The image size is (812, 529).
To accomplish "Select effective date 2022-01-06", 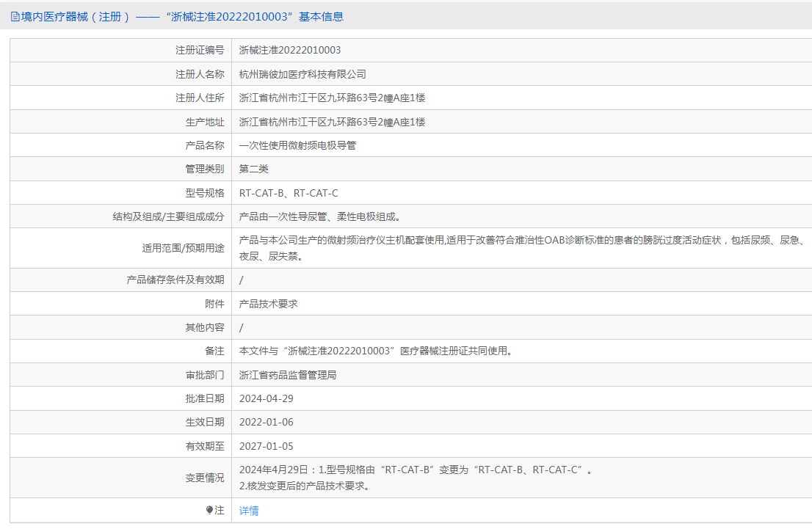I will click(x=267, y=422).
